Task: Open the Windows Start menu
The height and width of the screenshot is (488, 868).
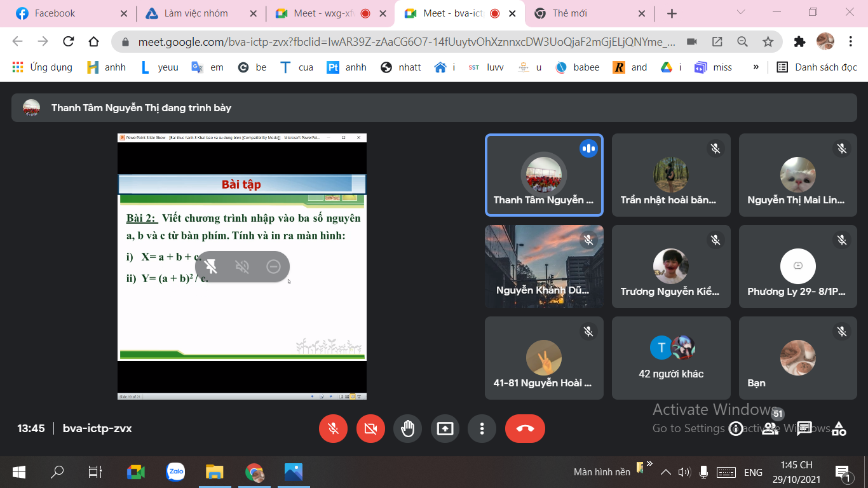Action: 19,472
